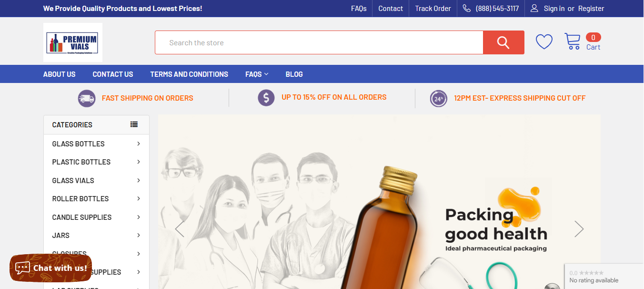Viewport: 644px width, 289px height.
Task: Click the search magnifier icon
Action: pyautogui.click(x=503, y=42)
